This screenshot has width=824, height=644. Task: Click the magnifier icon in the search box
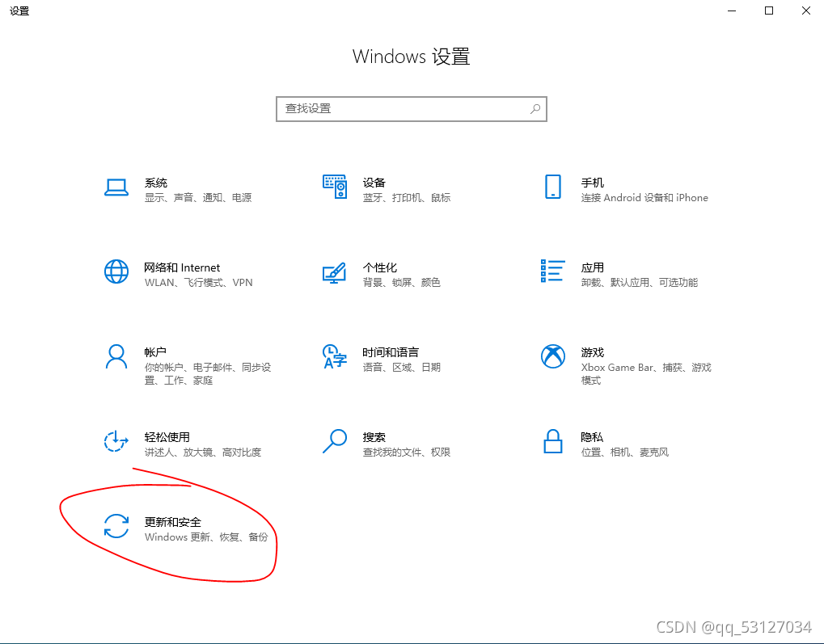coord(535,109)
